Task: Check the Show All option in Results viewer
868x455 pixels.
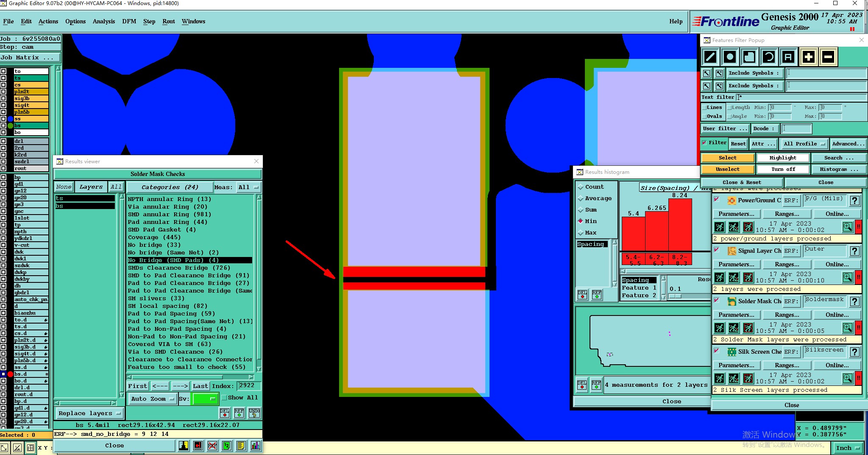Action: [x=224, y=398]
